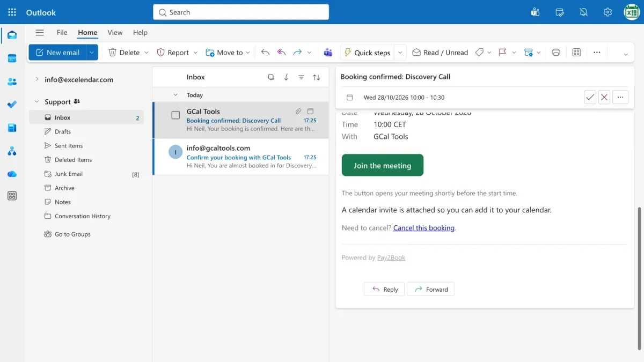Open Teams chat icon in header
The width and height of the screenshot is (644, 362).
[x=535, y=12]
